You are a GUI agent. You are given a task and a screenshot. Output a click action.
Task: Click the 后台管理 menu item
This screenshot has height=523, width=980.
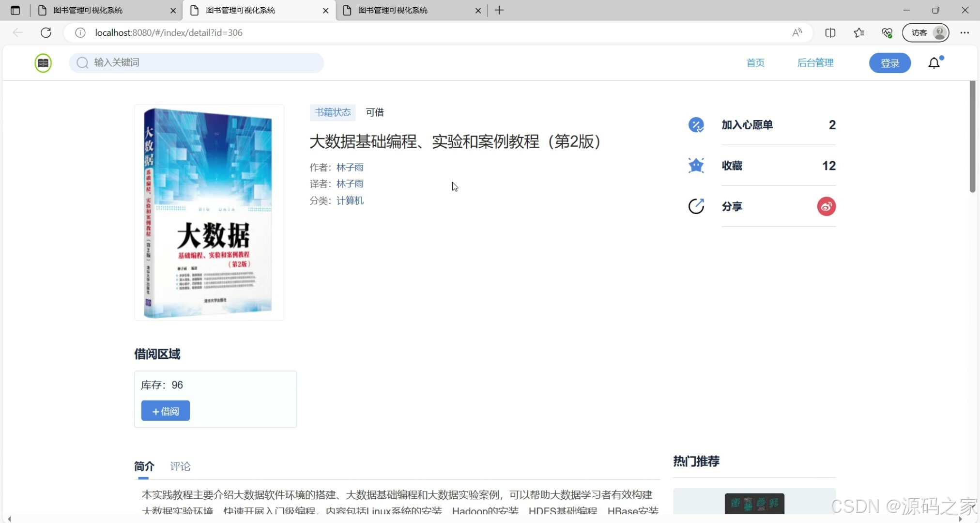[815, 62]
